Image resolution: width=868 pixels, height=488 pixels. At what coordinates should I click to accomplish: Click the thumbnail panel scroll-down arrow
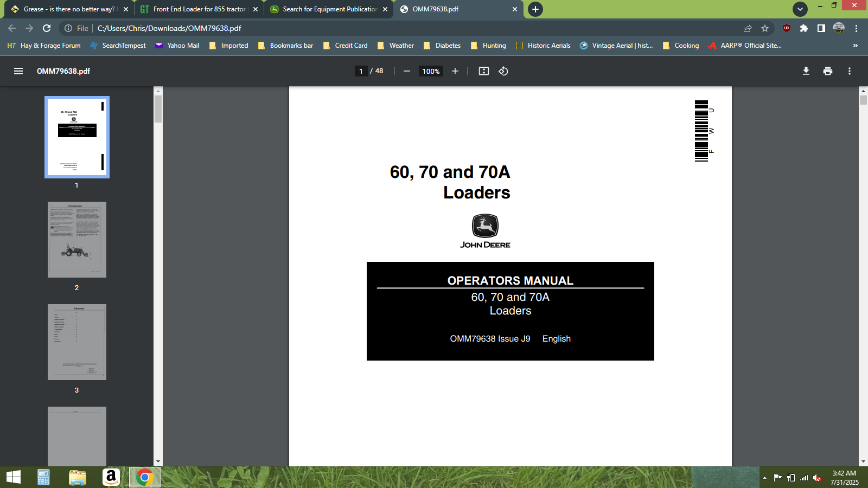tap(158, 462)
